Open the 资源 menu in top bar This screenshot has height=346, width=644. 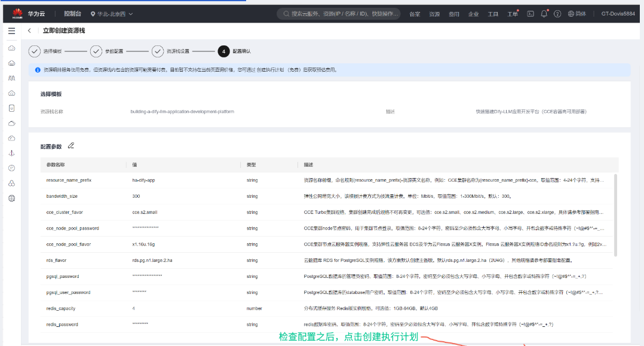coord(434,14)
